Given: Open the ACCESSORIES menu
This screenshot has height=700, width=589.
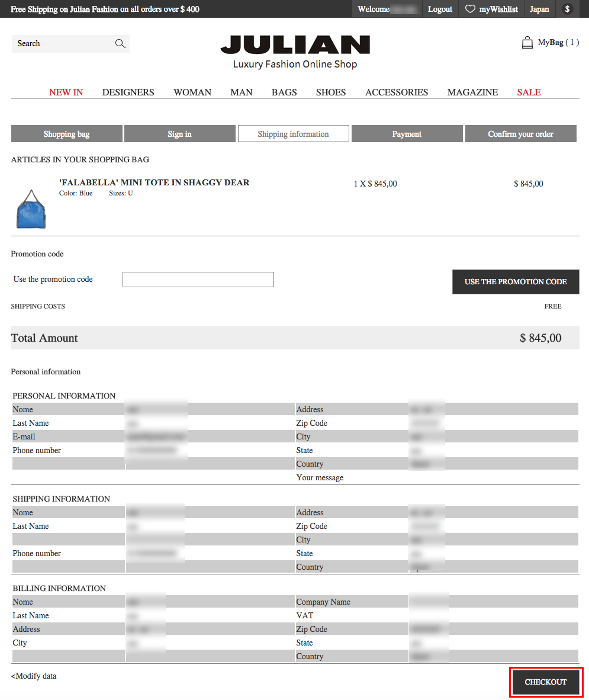Looking at the screenshot, I should tap(397, 92).
